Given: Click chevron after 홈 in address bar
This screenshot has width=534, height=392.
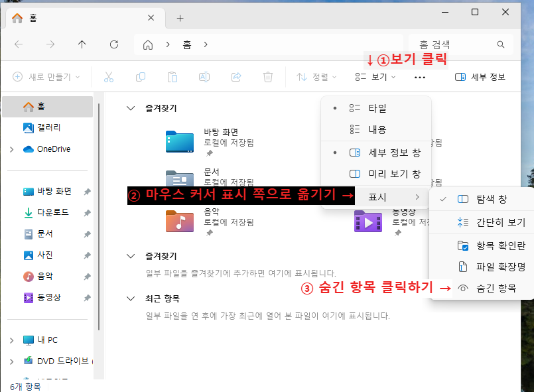Looking at the screenshot, I should (206, 44).
